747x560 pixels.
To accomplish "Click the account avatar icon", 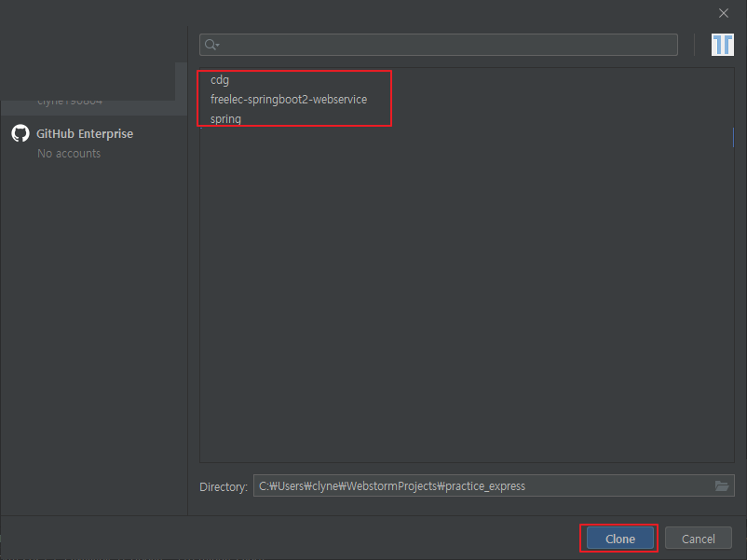I will coord(722,45).
